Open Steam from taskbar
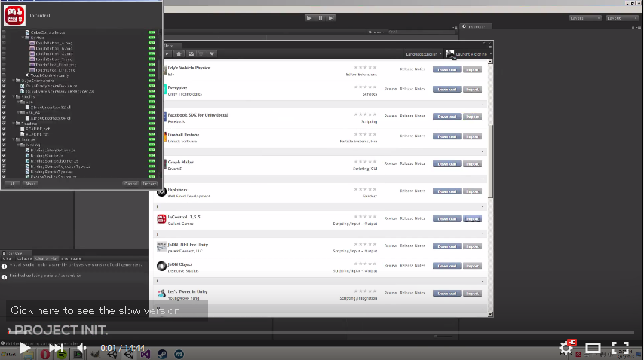Image resolution: width=644 pixels, height=360 pixels. [x=162, y=354]
